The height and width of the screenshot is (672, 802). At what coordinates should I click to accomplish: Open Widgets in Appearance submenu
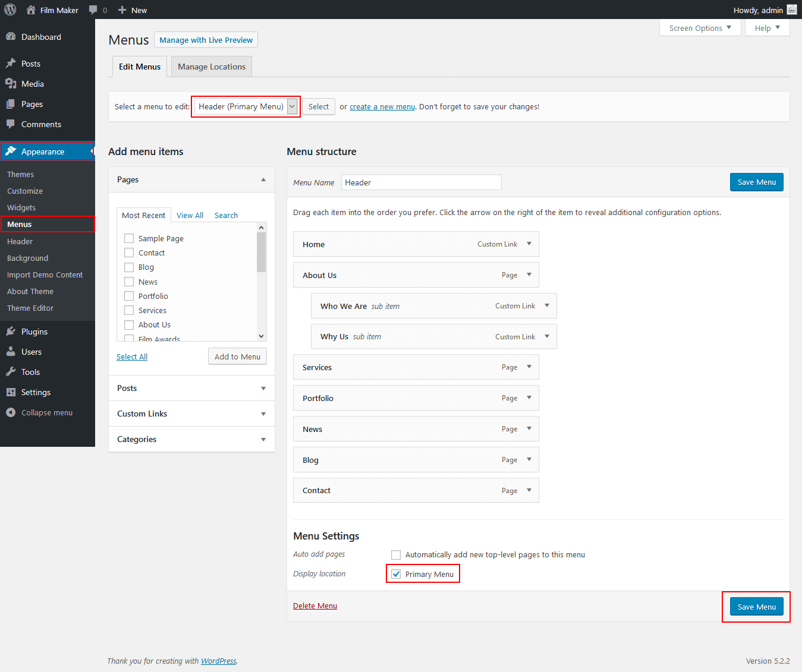pos(21,207)
